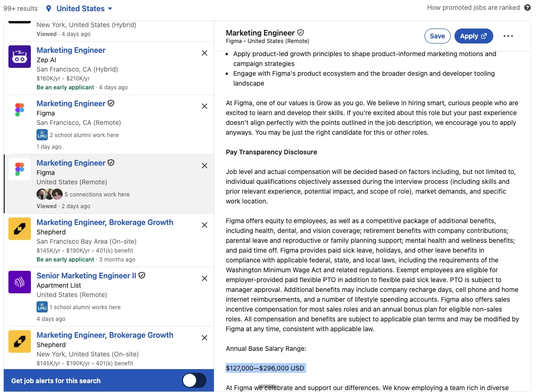The height and width of the screenshot is (392, 549).
Task: Open the Zep AI Marketing Engineer job title
Action: [x=71, y=50]
